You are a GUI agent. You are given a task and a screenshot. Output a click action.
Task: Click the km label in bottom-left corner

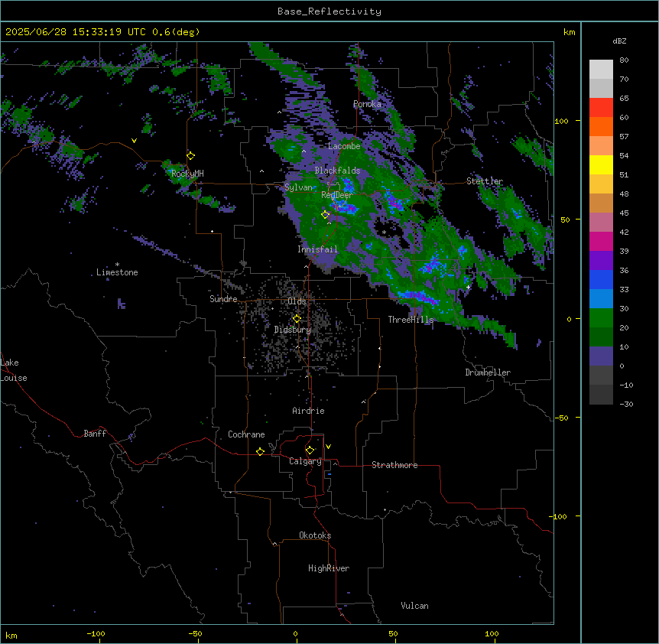[x=11, y=636]
